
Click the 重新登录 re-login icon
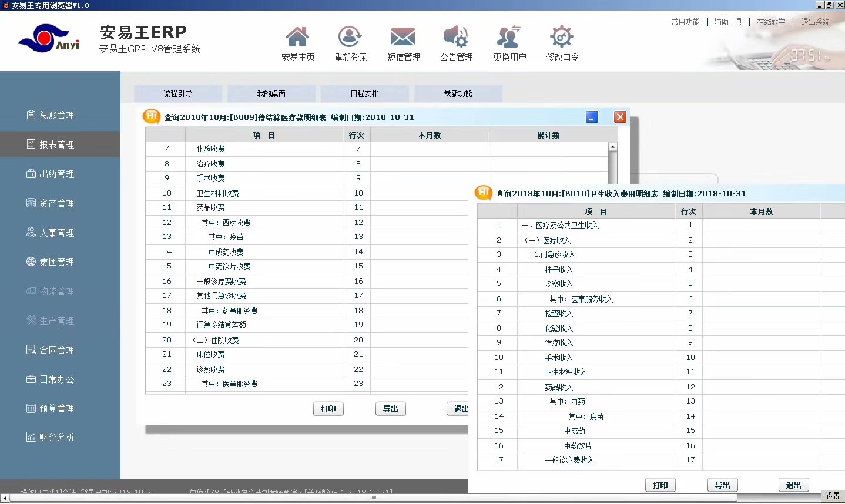pos(351,44)
